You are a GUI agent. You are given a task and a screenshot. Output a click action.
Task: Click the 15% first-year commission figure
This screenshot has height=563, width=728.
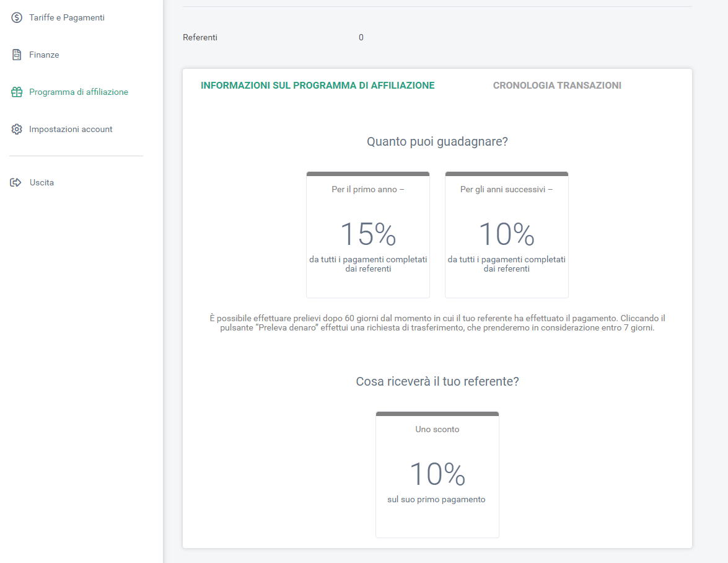click(368, 234)
